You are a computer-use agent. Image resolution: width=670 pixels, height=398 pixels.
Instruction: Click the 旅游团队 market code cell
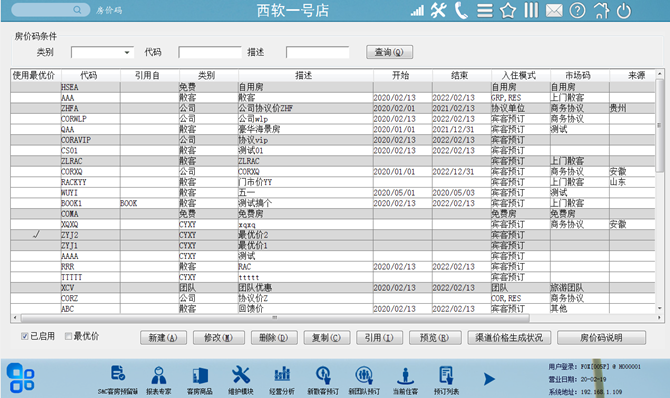coord(567,288)
